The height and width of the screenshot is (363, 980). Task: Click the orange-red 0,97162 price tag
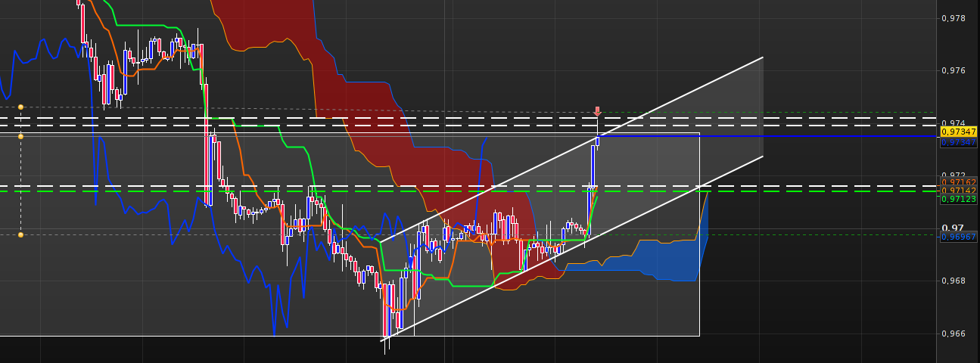point(958,182)
